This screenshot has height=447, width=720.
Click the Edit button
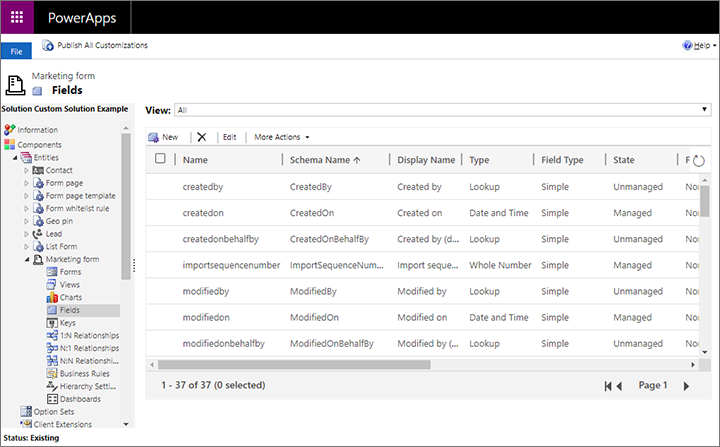(230, 137)
